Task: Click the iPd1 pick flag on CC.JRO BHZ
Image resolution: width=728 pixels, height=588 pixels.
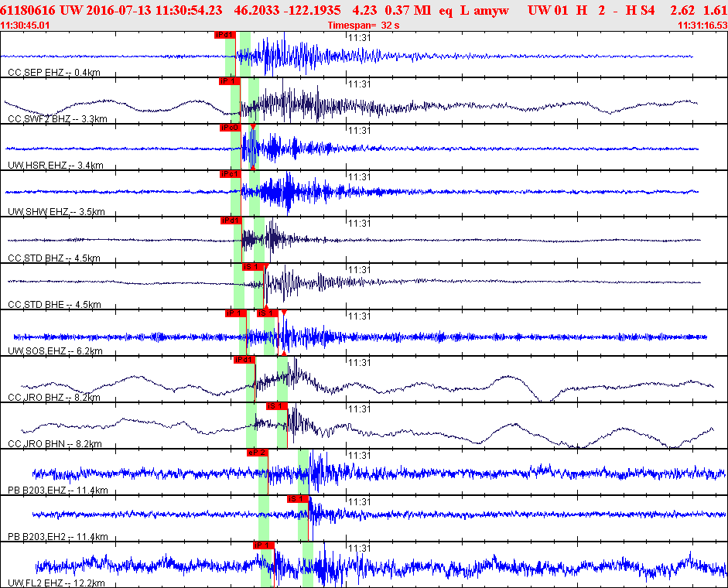Action: click(x=244, y=360)
